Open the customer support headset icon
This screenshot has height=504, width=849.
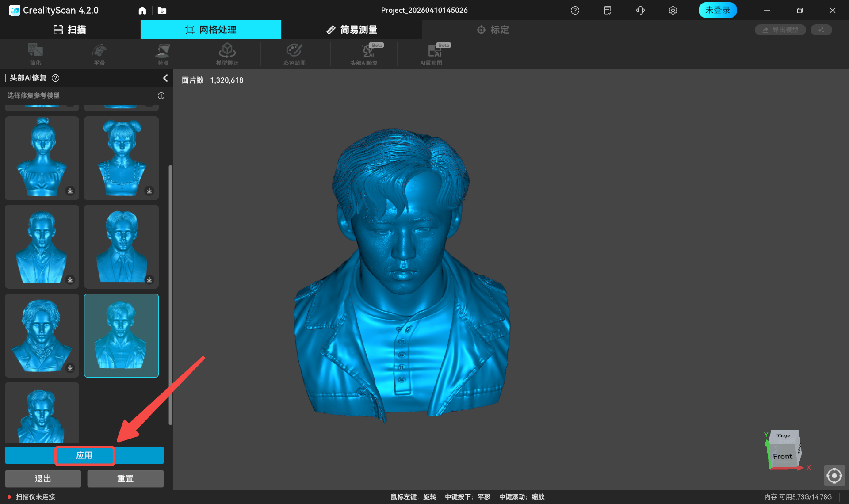coord(640,10)
